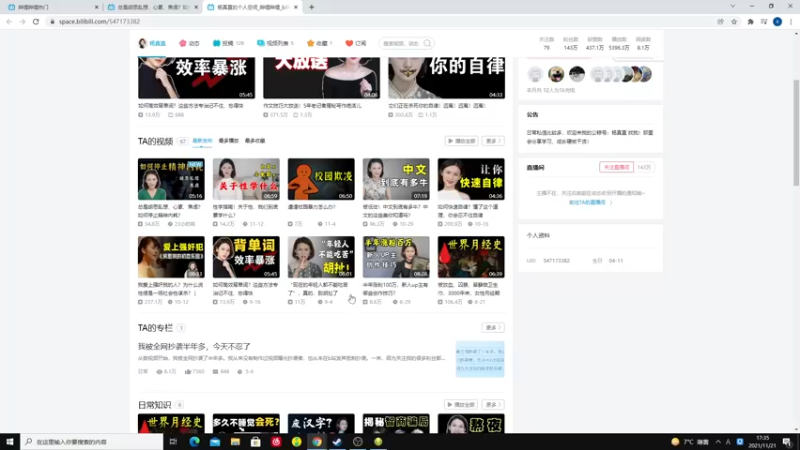Click the 关注数 79 following count

point(546,43)
